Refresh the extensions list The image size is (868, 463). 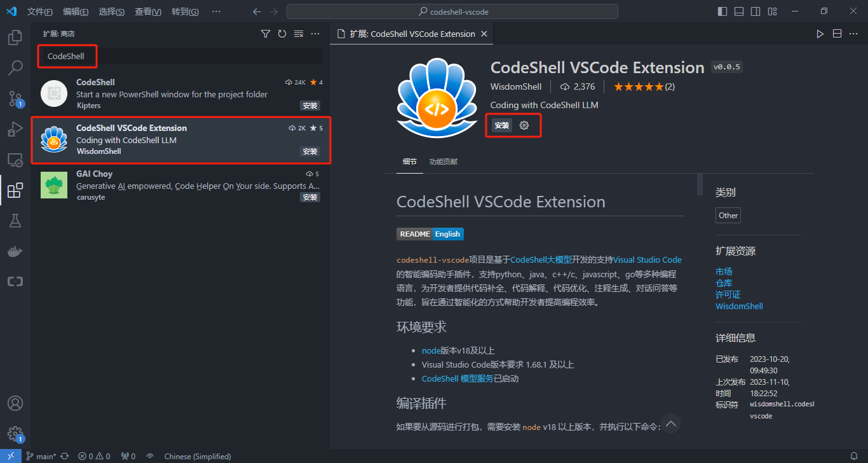coord(282,34)
